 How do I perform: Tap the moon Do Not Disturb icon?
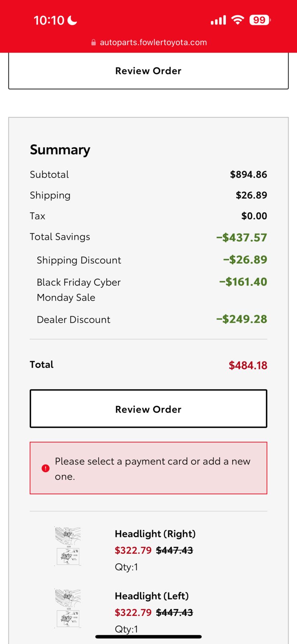click(x=72, y=20)
